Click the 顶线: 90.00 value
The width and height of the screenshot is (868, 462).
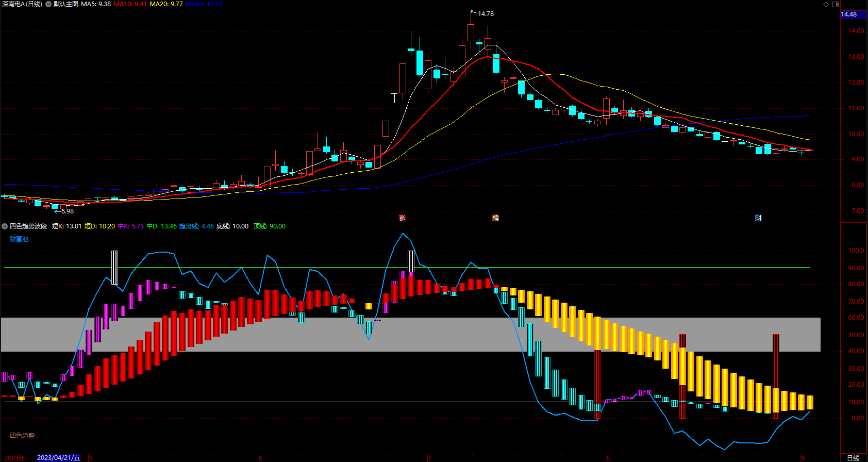click(269, 226)
